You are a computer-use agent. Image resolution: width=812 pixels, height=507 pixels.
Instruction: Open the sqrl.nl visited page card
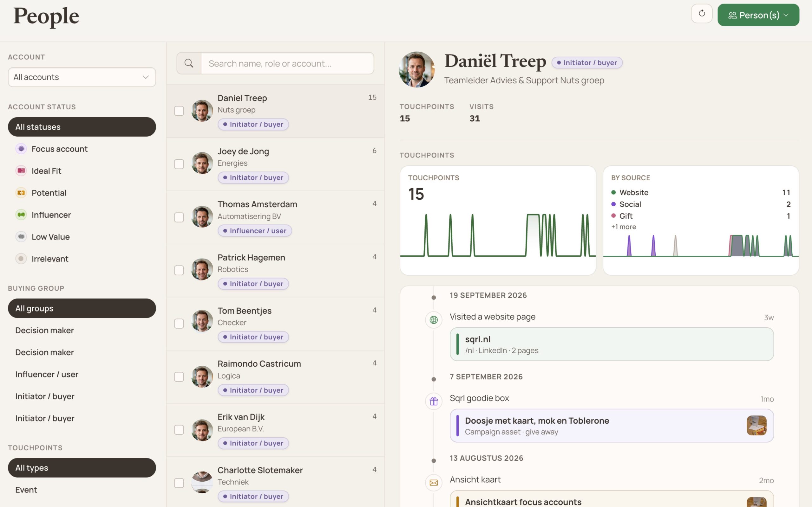point(612,344)
